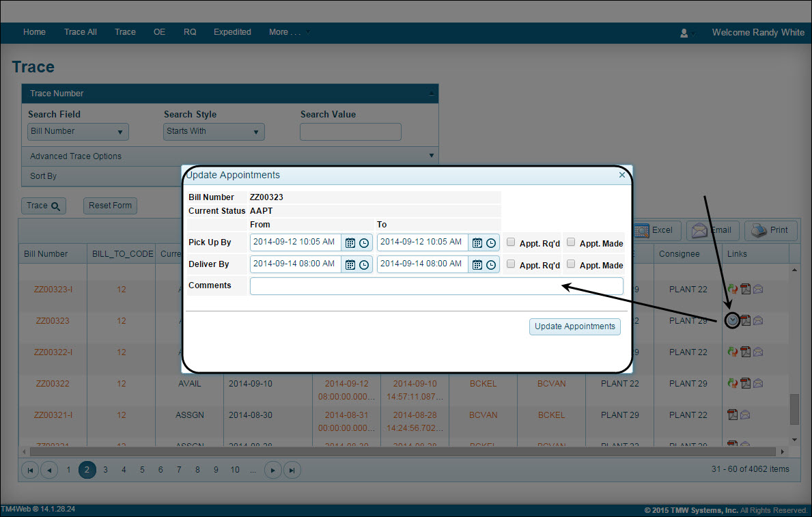Click green-red arrows icon in ZZ00322-I row
812x517 pixels.
point(732,352)
